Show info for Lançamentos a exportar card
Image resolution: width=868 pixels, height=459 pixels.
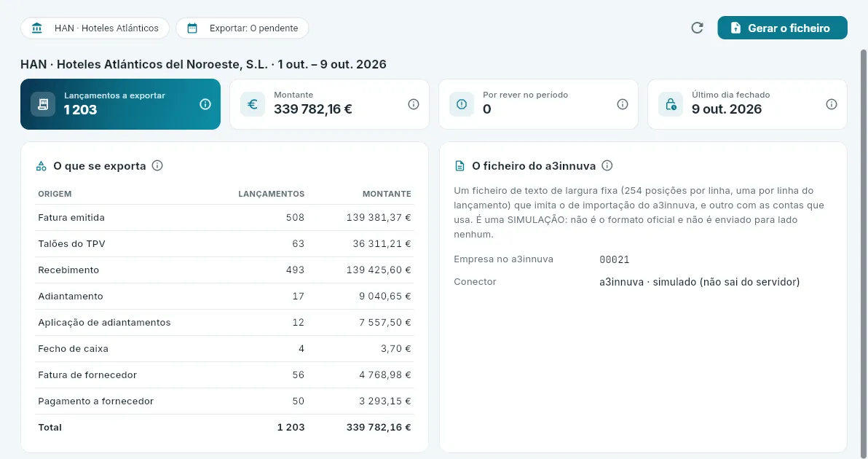(205, 104)
